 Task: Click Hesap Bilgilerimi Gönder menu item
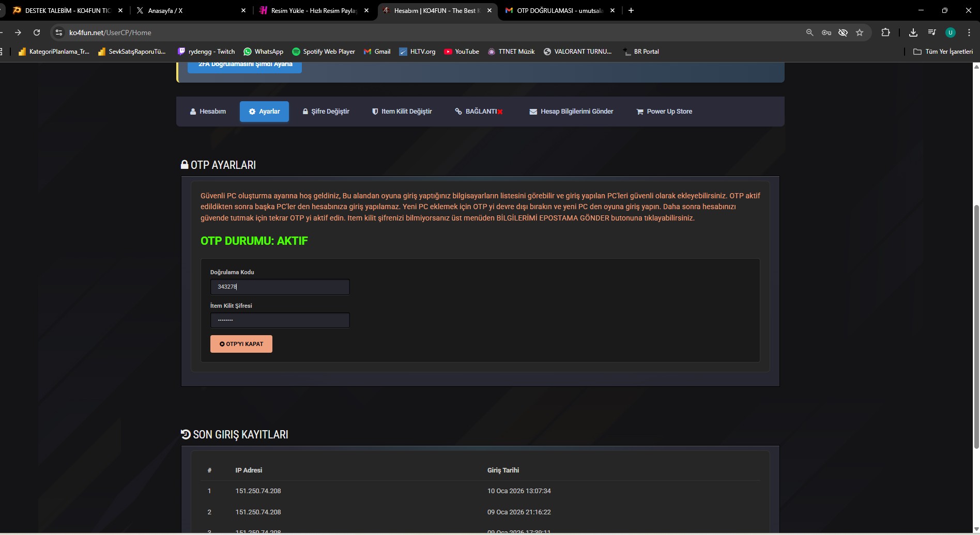pyautogui.click(x=571, y=112)
